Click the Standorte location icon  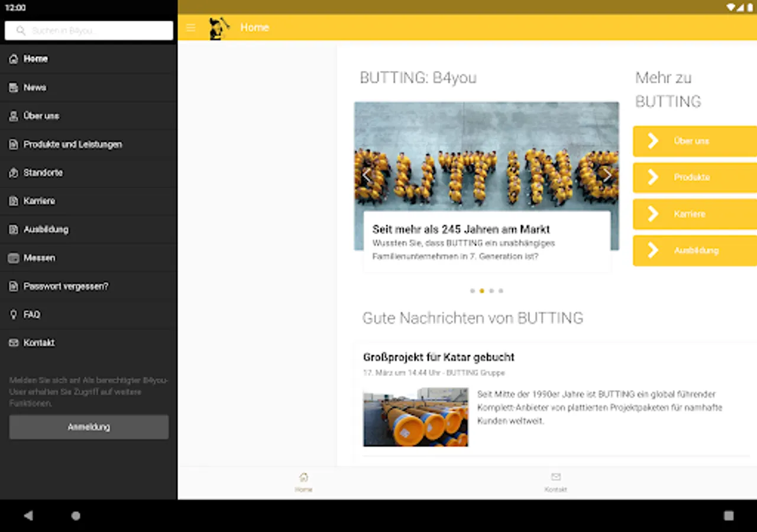tap(14, 173)
